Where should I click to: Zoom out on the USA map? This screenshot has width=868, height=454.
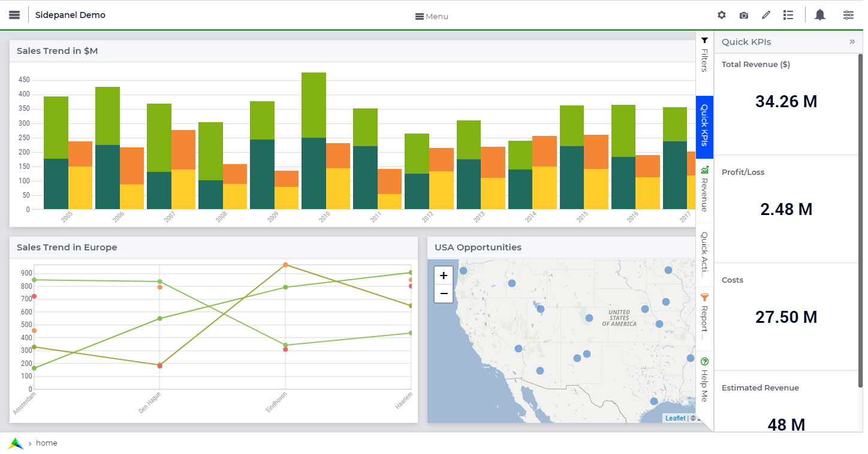coord(444,293)
